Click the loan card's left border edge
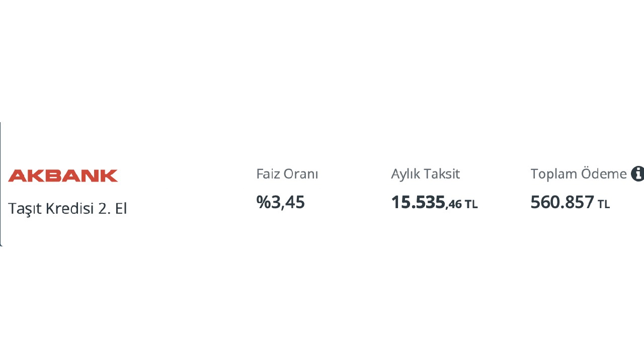 click(1, 184)
